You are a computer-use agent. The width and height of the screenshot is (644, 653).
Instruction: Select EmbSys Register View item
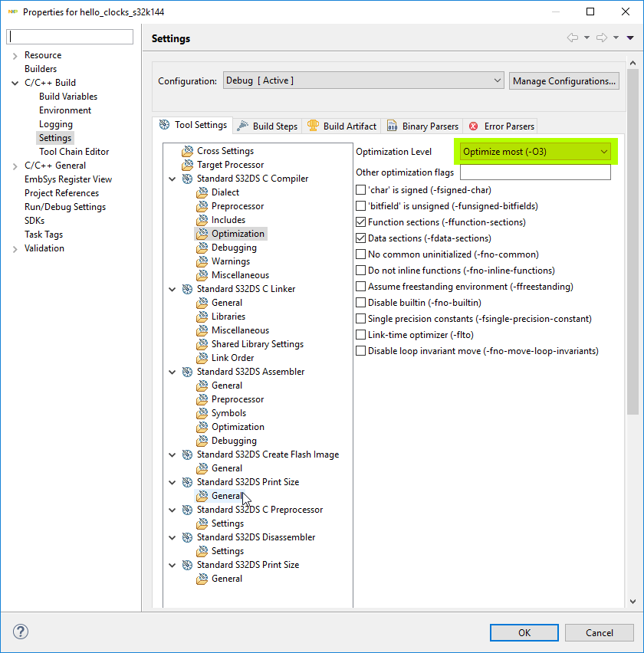tap(68, 179)
